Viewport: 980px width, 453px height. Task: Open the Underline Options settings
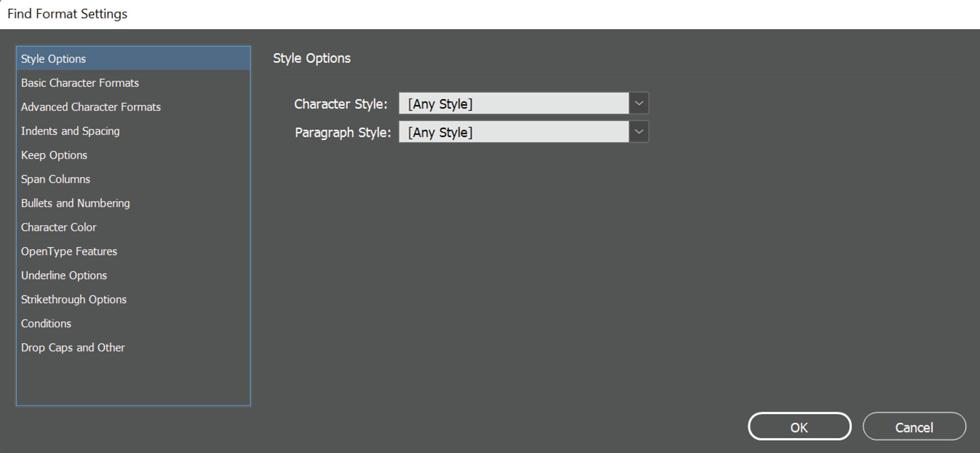coord(64,275)
